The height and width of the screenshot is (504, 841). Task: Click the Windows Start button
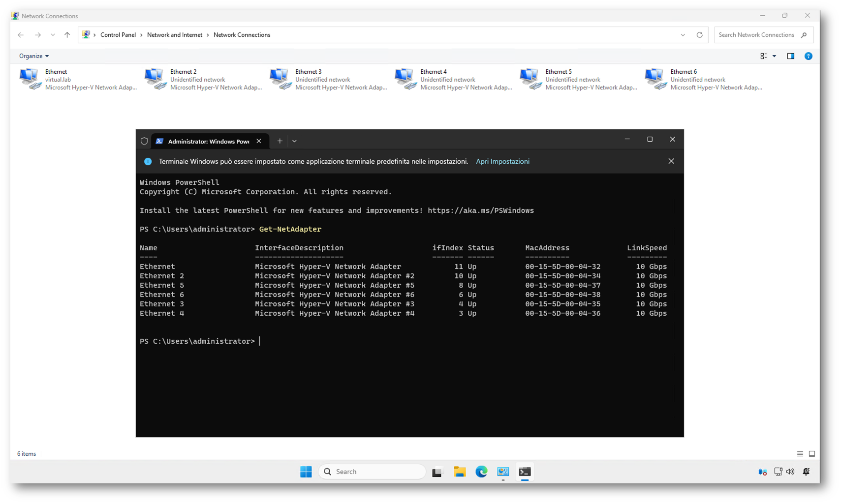pos(306,472)
